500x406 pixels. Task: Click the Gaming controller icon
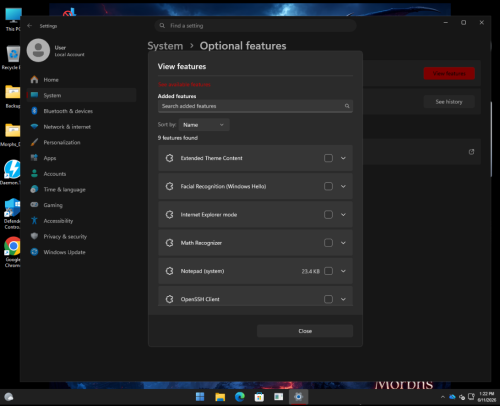34,205
